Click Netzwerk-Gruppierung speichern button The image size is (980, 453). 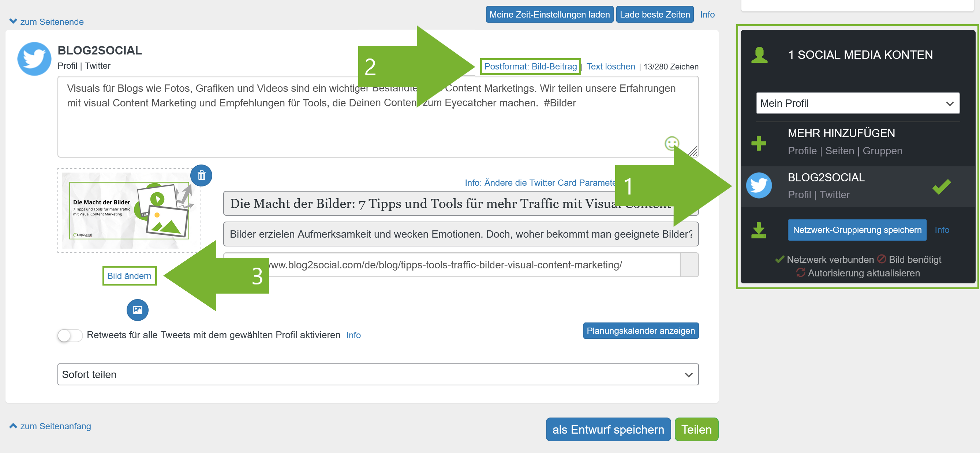click(x=857, y=230)
